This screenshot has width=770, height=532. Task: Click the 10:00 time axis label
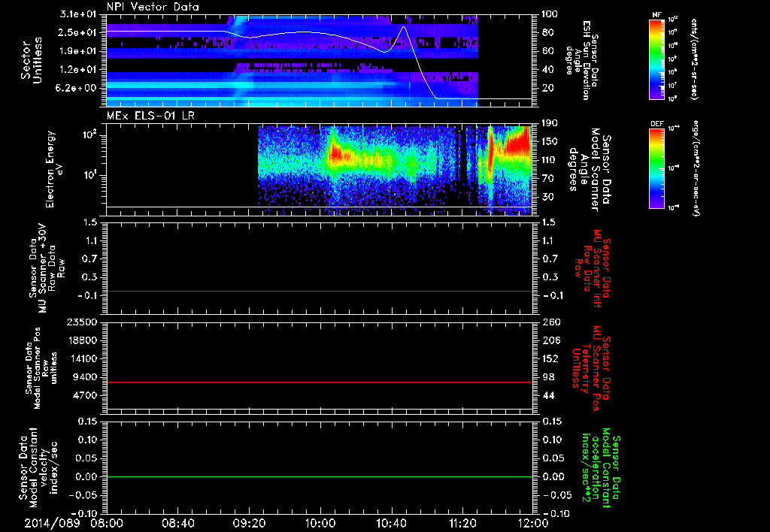point(320,523)
